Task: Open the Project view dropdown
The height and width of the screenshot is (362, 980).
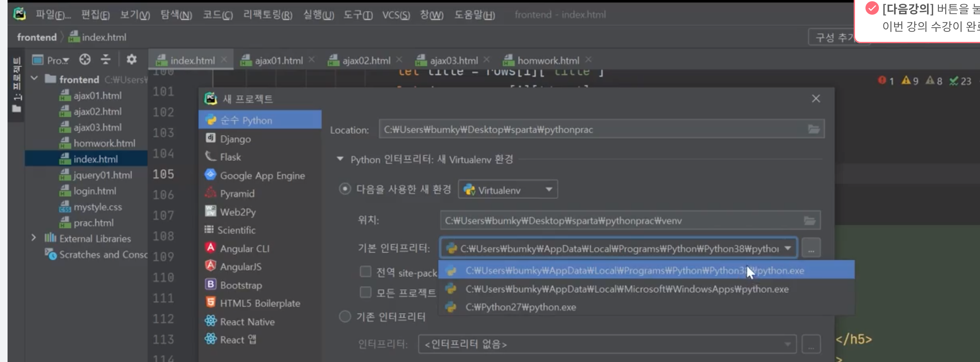Action: pyautogui.click(x=51, y=60)
